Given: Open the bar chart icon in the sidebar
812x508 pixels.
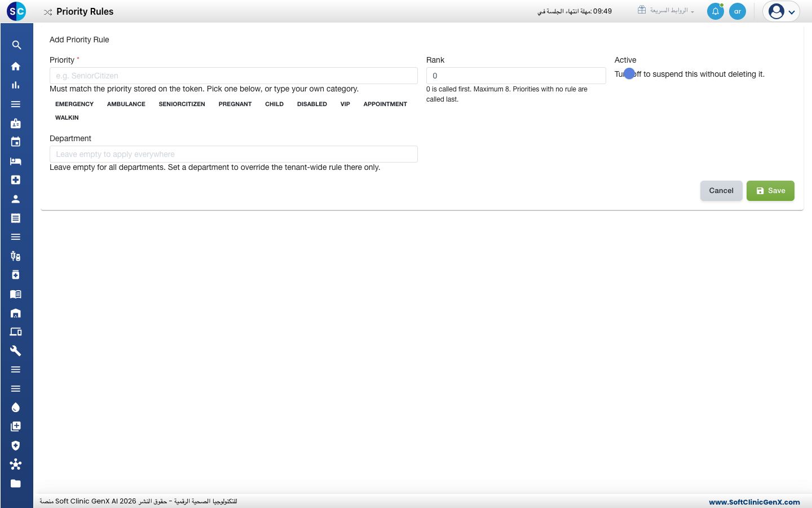Looking at the screenshot, I should tap(16, 85).
